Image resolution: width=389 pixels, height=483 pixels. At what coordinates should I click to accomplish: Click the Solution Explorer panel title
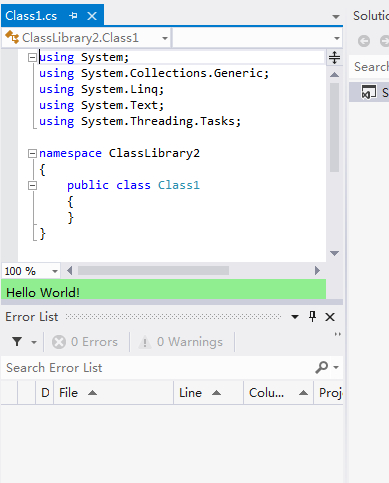click(x=371, y=16)
